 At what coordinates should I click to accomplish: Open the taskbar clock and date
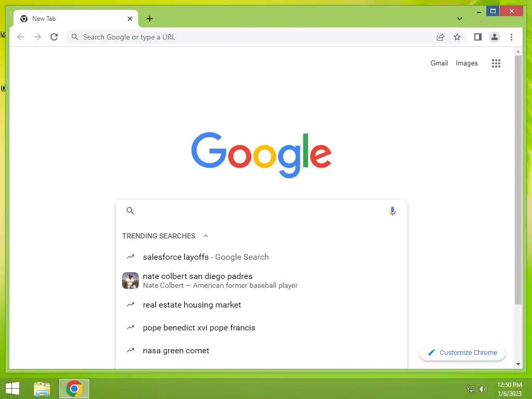509,389
